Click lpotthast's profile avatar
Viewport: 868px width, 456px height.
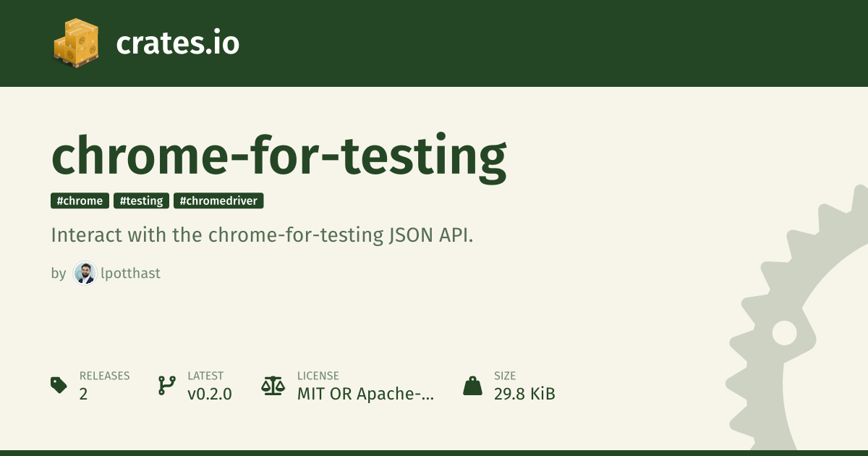click(x=85, y=273)
